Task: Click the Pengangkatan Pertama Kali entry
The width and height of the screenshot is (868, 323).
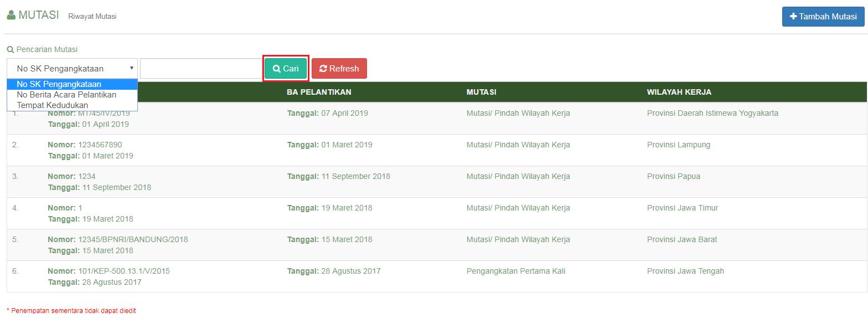Action: (x=515, y=271)
